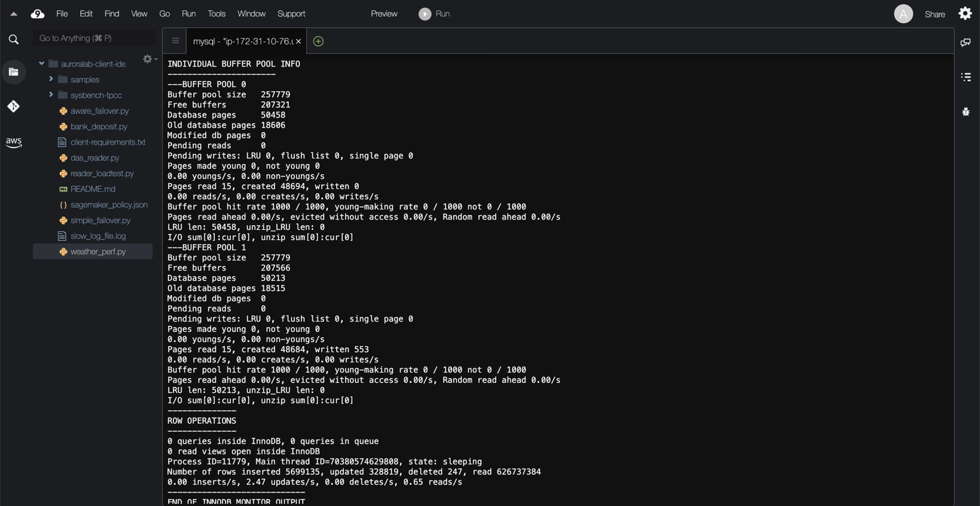Add a new tab with plus icon
Screen dimensions: 980x506
point(318,41)
